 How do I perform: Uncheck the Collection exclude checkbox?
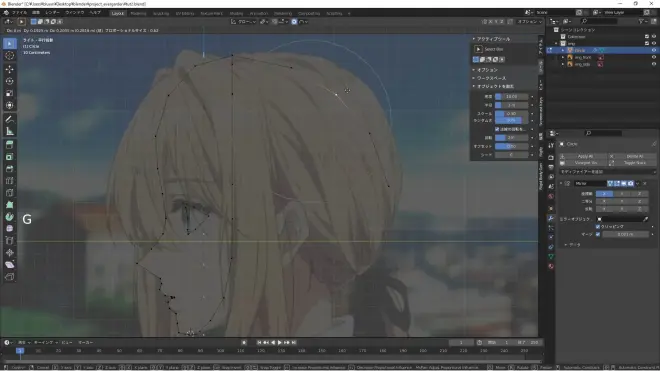pyautogui.click(x=647, y=37)
